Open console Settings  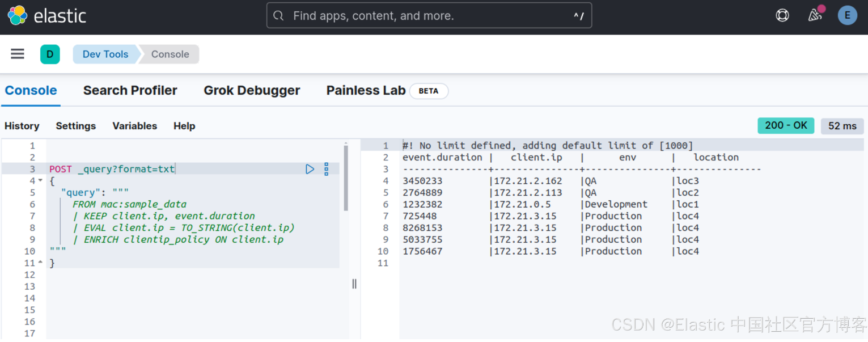click(x=76, y=126)
